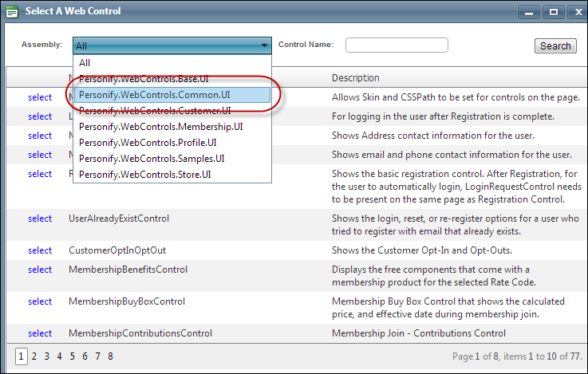Choose Personify.WebControls.Common.UI from the list

tap(154, 95)
